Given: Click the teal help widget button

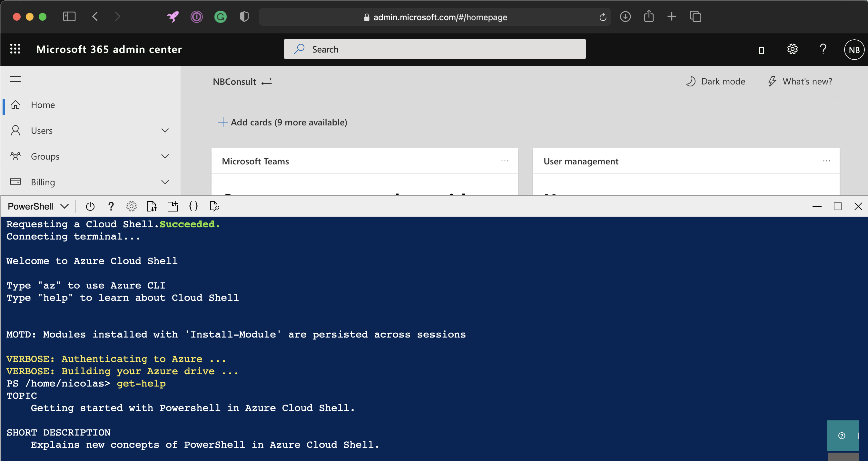Looking at the screenshot, I should 843,436.
